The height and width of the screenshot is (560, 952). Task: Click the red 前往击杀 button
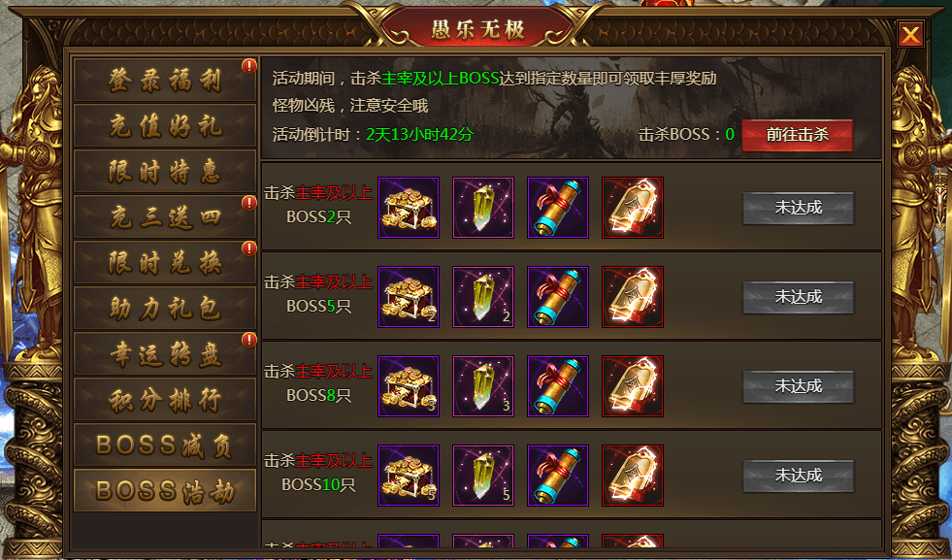pos(797,135)
